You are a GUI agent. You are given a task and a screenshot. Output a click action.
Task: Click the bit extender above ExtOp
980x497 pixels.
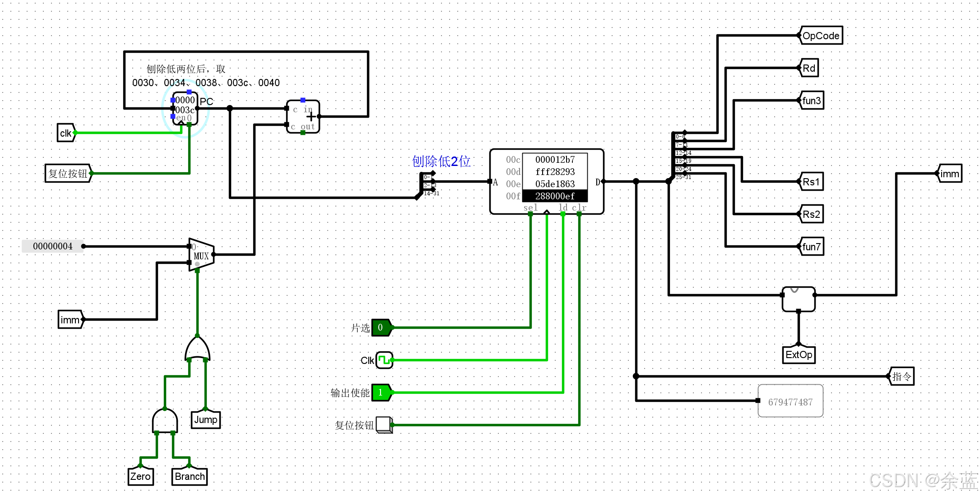(799, 299)
